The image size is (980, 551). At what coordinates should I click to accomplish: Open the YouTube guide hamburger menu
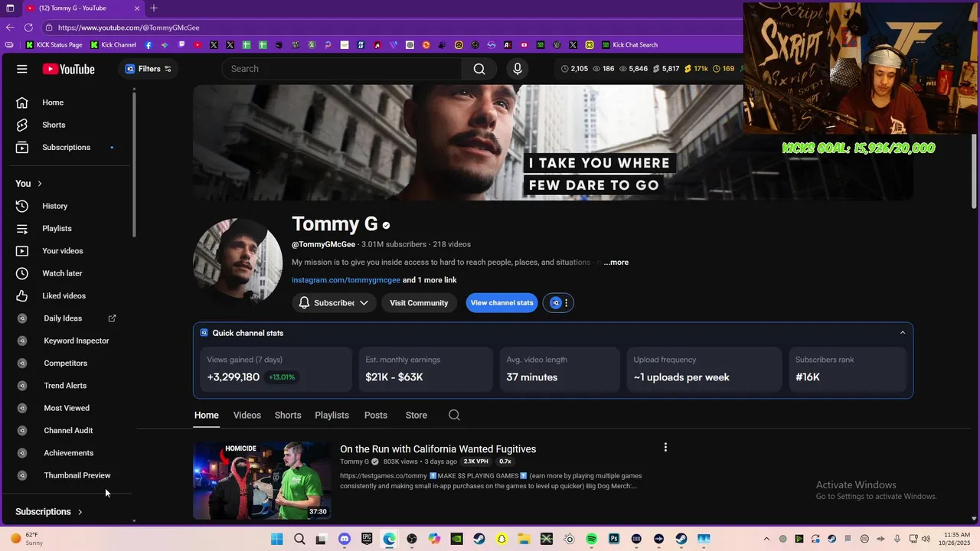tap(22, 69)
